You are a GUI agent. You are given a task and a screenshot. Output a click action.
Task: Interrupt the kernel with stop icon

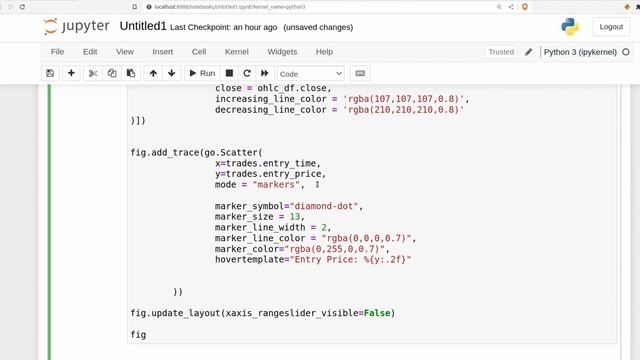click(229, 73)
